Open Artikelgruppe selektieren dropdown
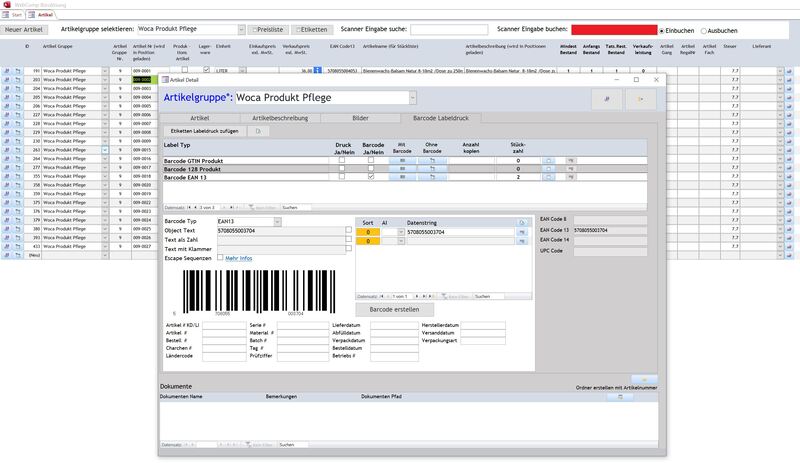This screenshot has height=463, width=800. [241, 30]
